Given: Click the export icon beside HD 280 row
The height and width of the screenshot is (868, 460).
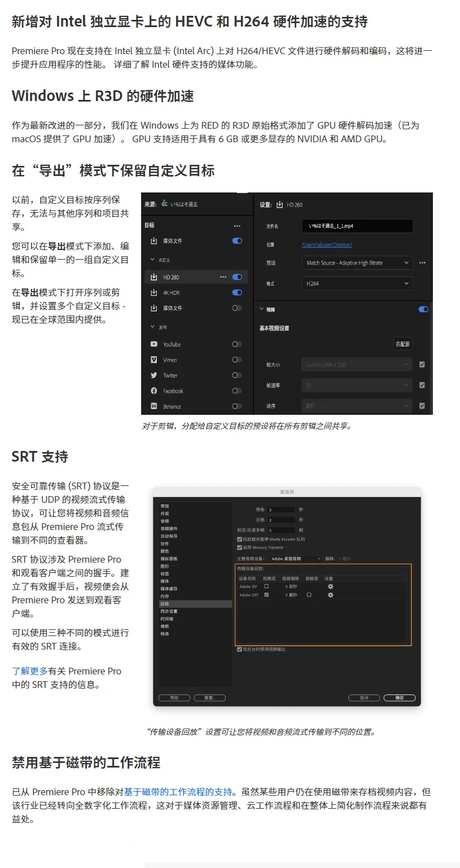Looking at the screenshot, I should [154, 277].
